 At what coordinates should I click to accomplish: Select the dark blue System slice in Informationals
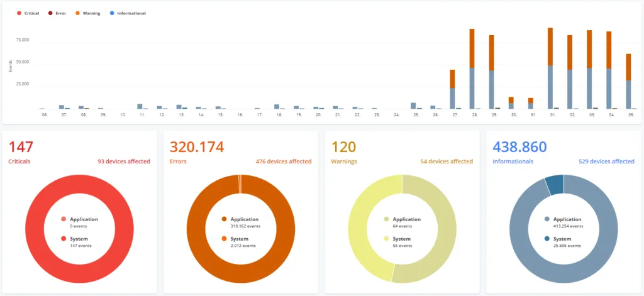554,185
